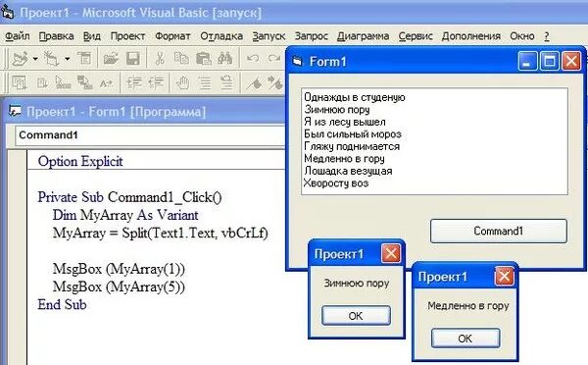Click the Menu Editor toolbar icon
The width and height of the screenshot is (588, 365).
coord(84,59)
